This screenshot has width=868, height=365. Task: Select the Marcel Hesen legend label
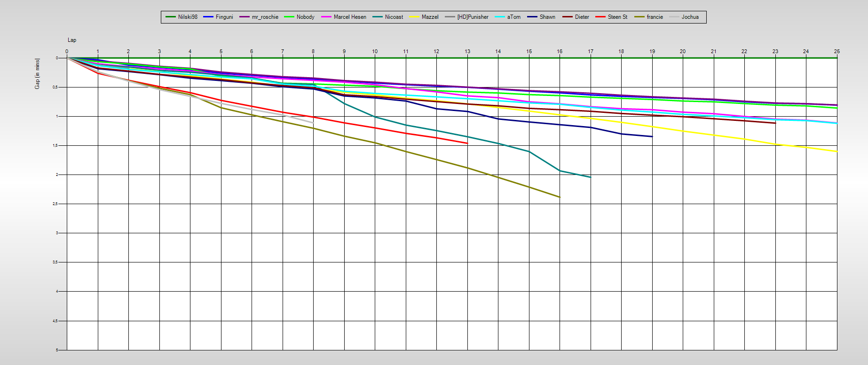pos(350,17)
